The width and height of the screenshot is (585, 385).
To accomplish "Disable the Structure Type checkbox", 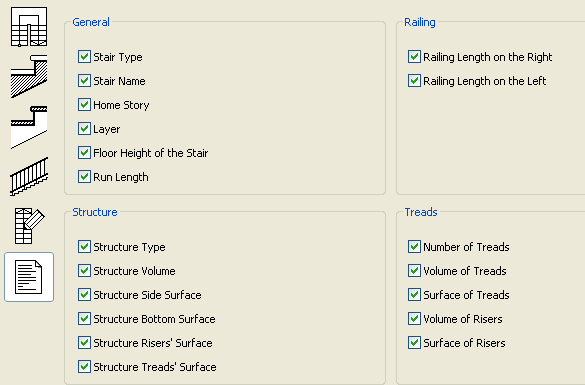I will point(84,247).
